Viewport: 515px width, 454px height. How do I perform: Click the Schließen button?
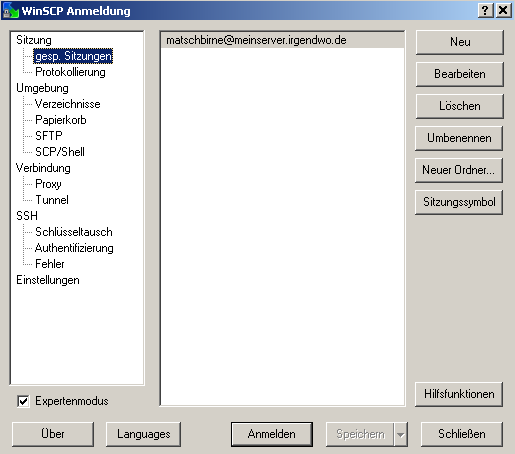pyautogui.click(x=462, y=434)
